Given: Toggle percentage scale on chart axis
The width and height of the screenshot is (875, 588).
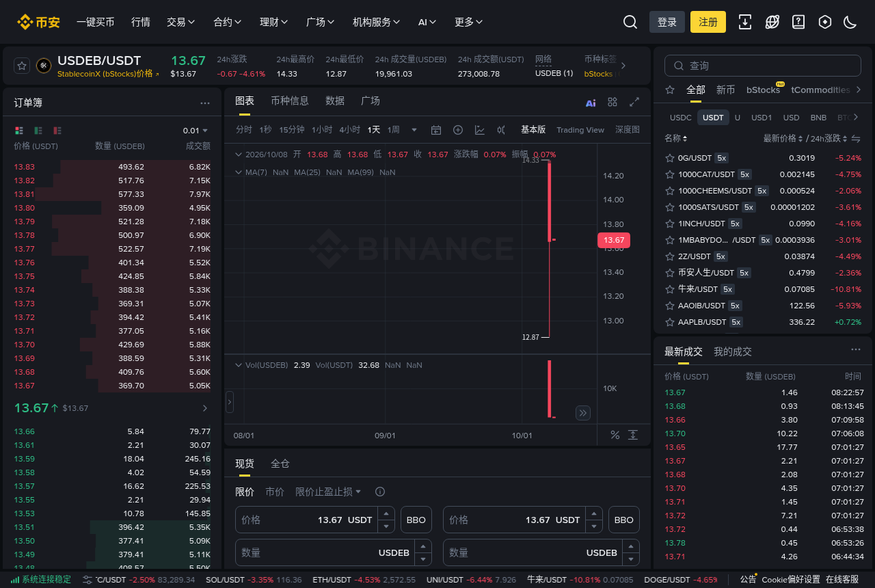Looking at the screenshot, I should click(x=615, y=435).
